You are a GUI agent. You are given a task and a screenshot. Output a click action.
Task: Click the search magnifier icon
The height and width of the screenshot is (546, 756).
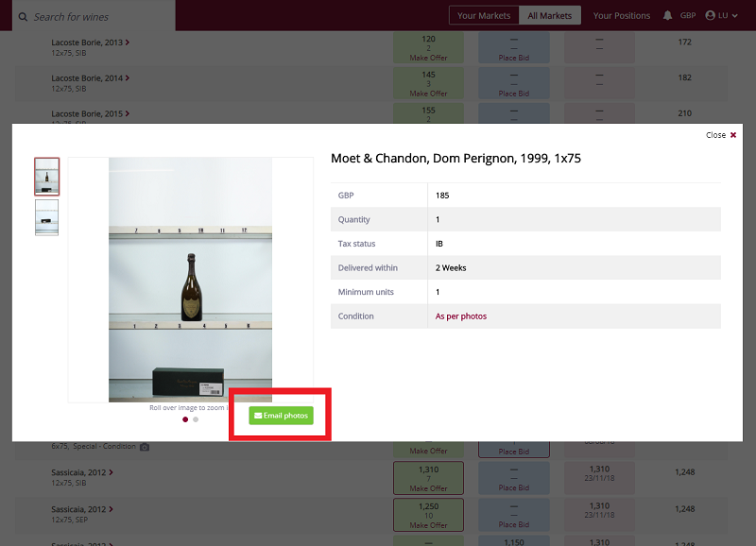click(x=23, y=17)
